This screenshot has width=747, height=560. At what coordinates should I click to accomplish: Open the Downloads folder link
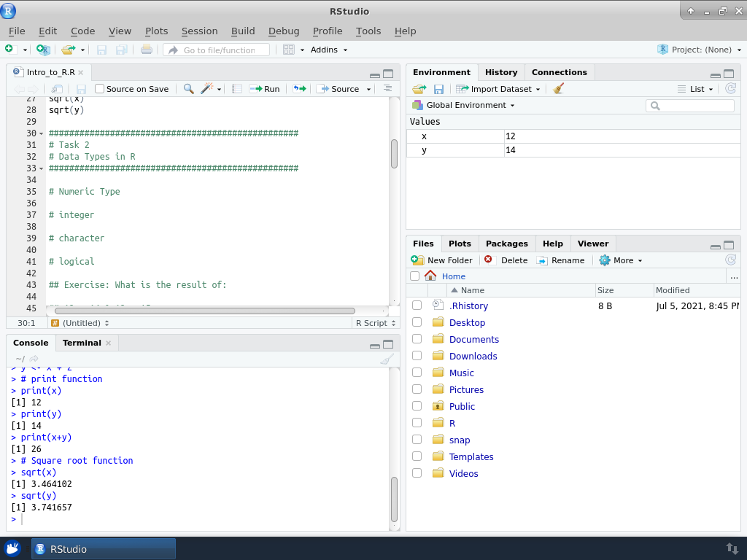tap(473, 356)
